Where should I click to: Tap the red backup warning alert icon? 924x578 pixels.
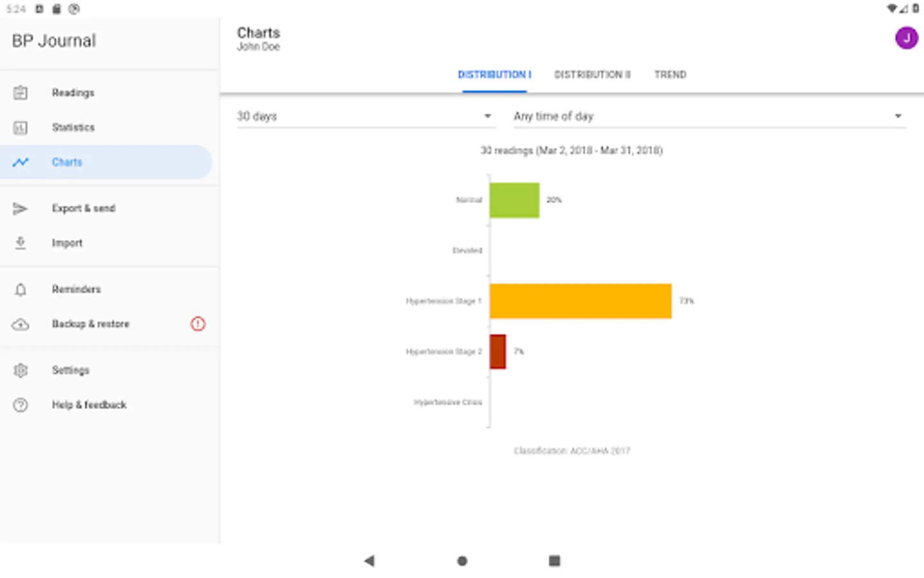[198, 324]
